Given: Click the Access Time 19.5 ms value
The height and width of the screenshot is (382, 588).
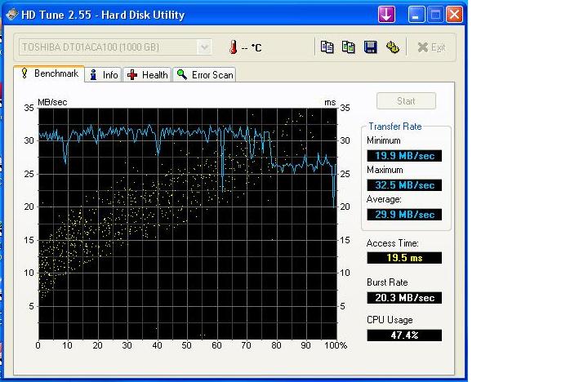Looking at the screenshot, I should (403, 258).
